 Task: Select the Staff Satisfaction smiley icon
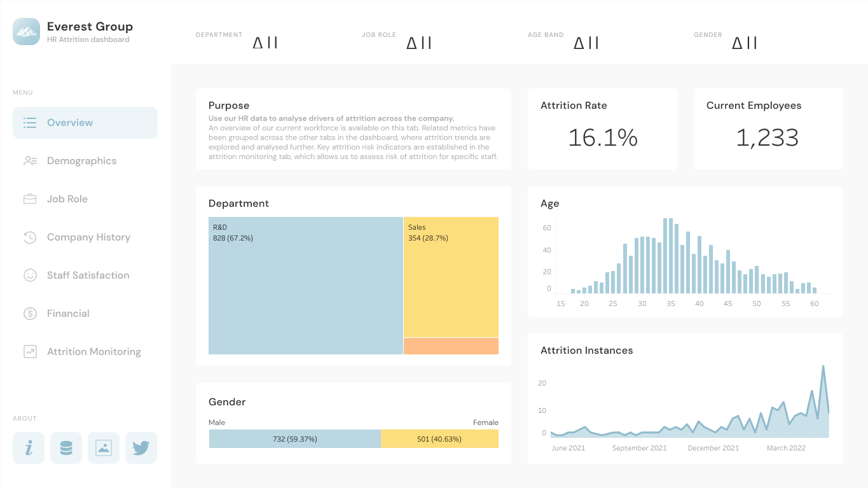click(x=29, y=275)
